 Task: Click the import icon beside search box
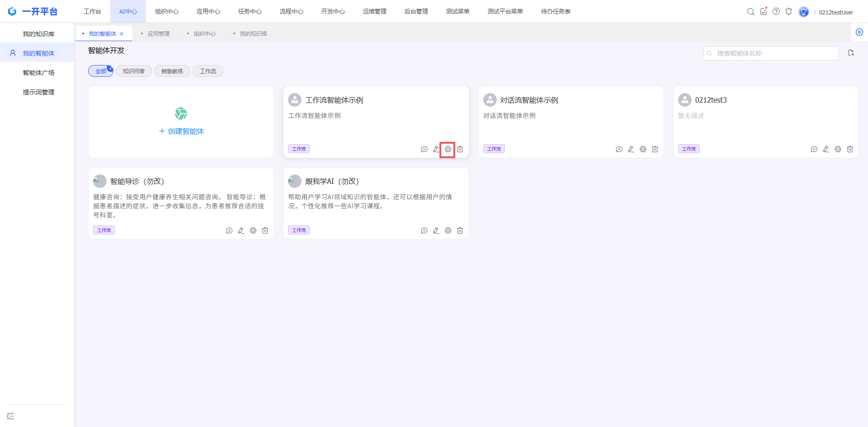851,53
